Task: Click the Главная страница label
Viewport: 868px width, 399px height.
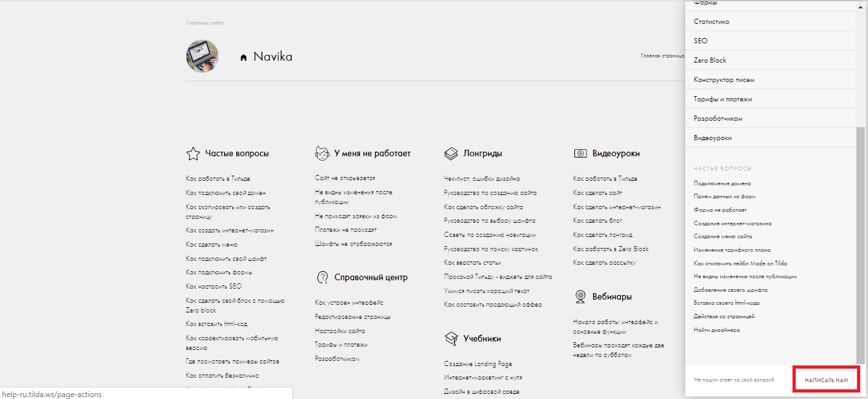Action: point(662,56)
